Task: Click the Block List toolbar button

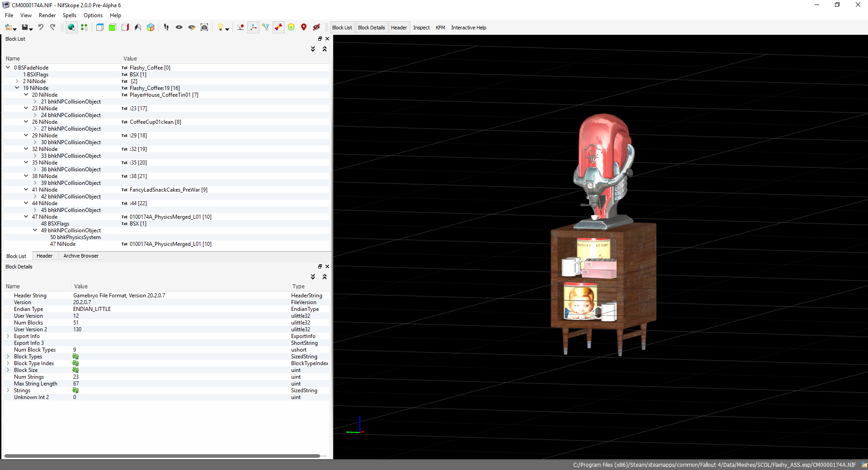Action: 342,28
